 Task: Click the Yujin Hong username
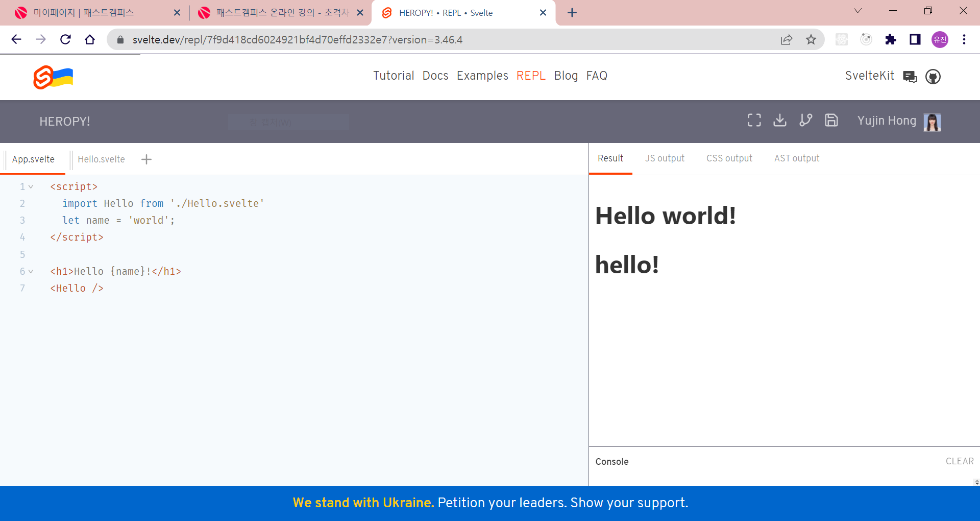click(887, 121)
